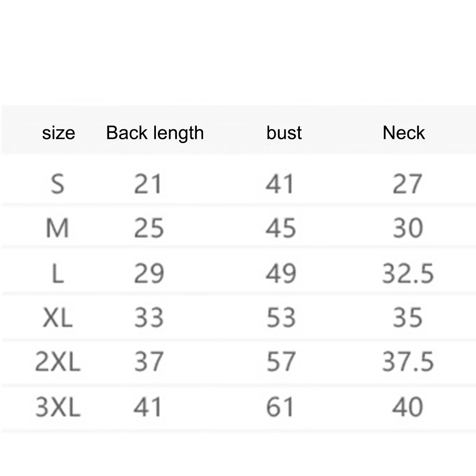476x476 pixels.
Task: Select the 2XL size row label
Action: tap(58, 362)
